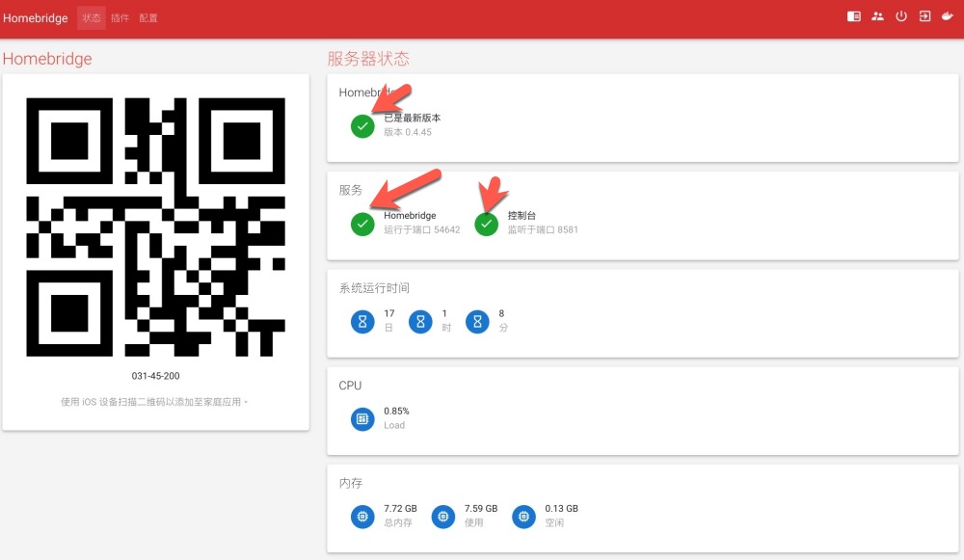Open the 插件 tab
964x560 pixels.
pos(120,18)
